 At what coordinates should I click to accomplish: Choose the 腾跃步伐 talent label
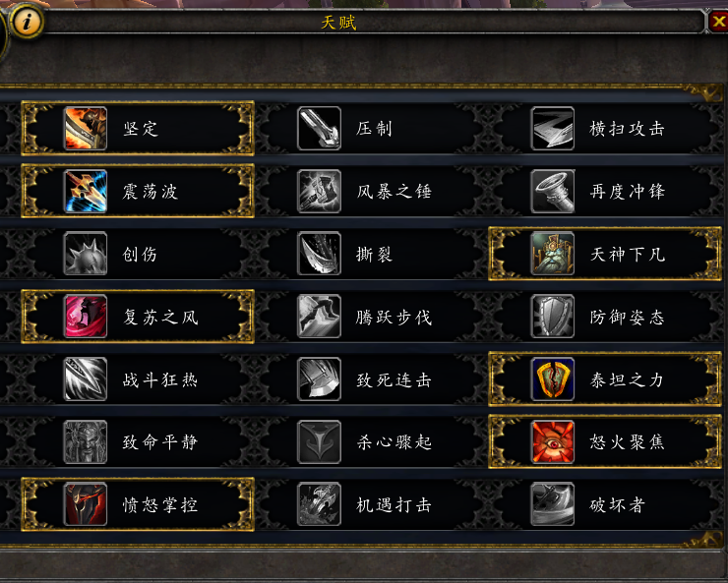pos(394,318)
